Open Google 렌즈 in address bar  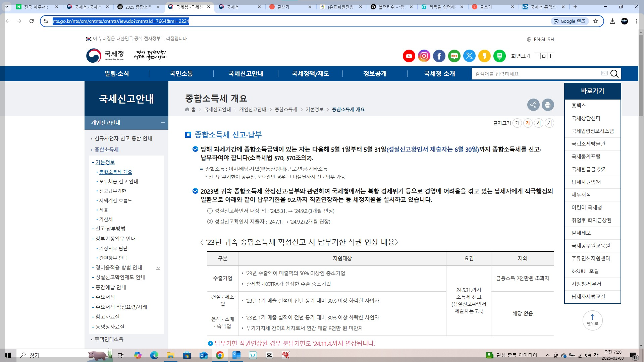click(569, 21)
